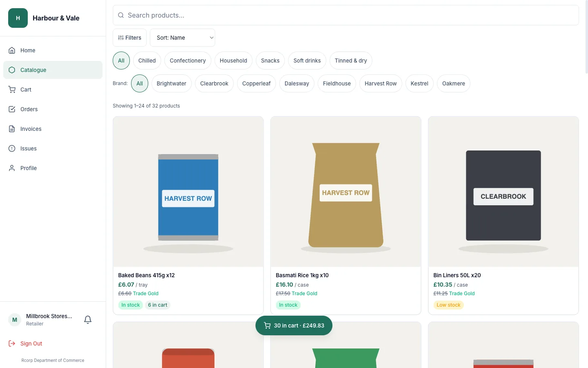The image size is (588, 368).
Task: Click the £10.35 price
Action: pos(443,285)
